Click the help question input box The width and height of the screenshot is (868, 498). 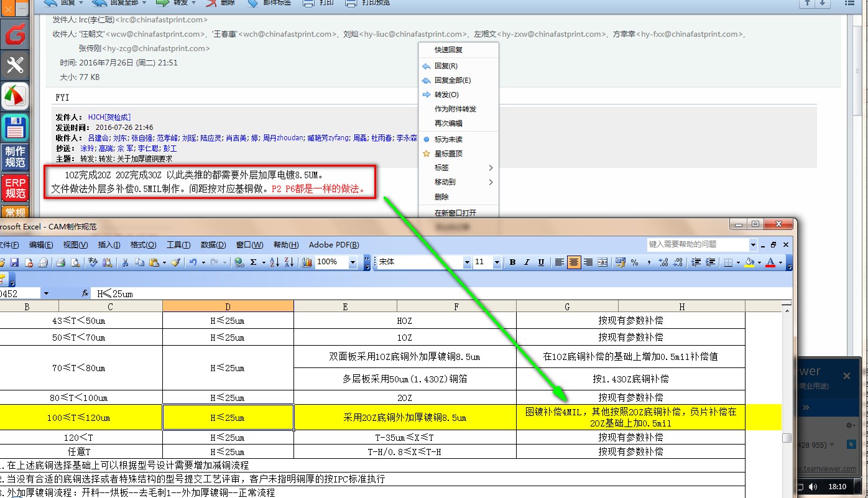(x=698, y=244)
